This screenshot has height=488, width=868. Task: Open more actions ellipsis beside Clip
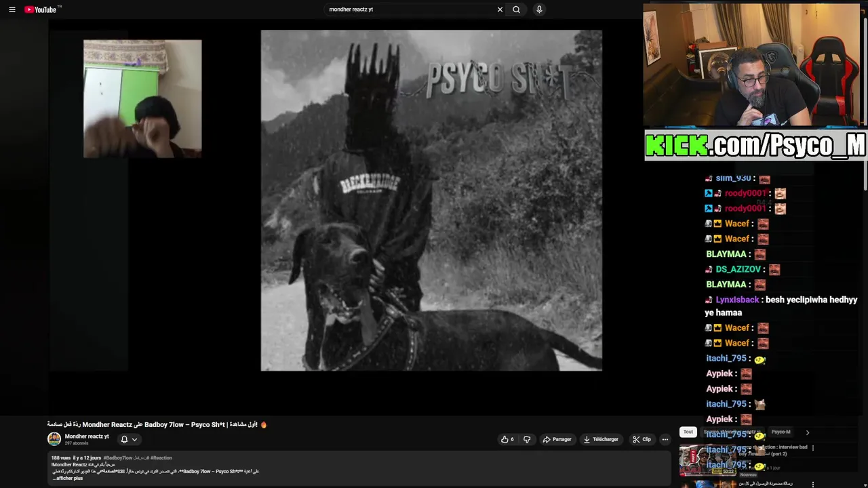click(x=665, y=439)
